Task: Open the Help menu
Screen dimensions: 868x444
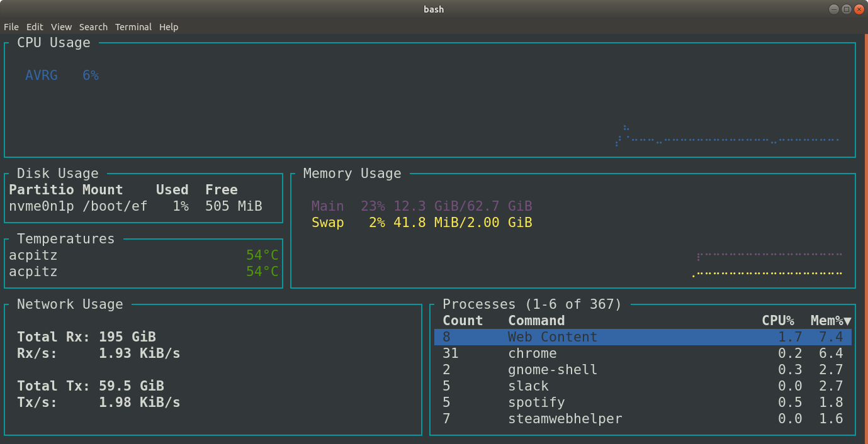Action: click(168, 27)
